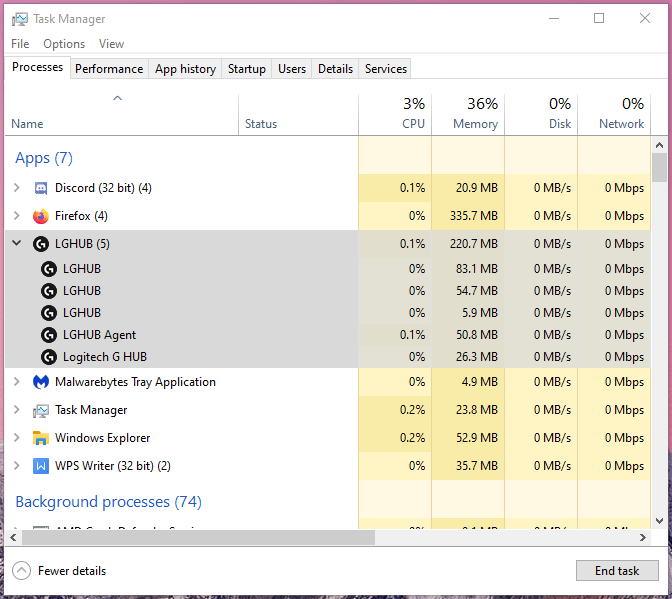Click the LGHUB Agent process icon
672x599 pixels.
tap(49, 335)
